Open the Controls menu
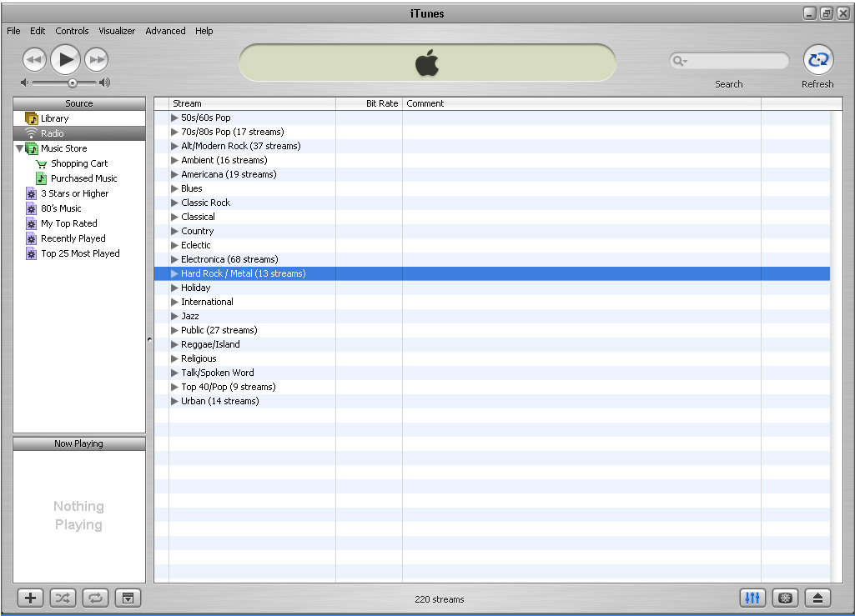 point(72,31)
